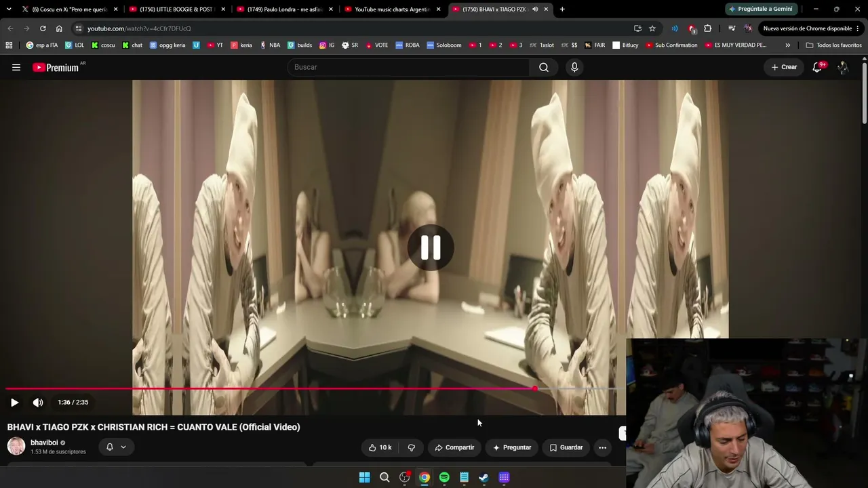
Task: Click the large pause overlay on video
Action: pyautogui.click(x=431, y=247)
